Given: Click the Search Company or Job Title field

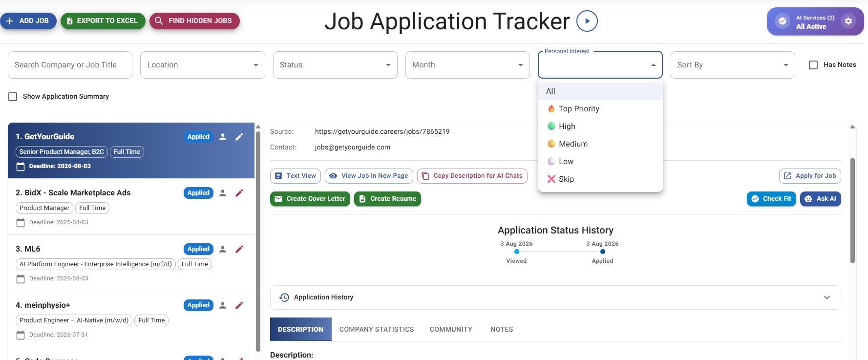Looking at the screenshot, I should 70,65.
